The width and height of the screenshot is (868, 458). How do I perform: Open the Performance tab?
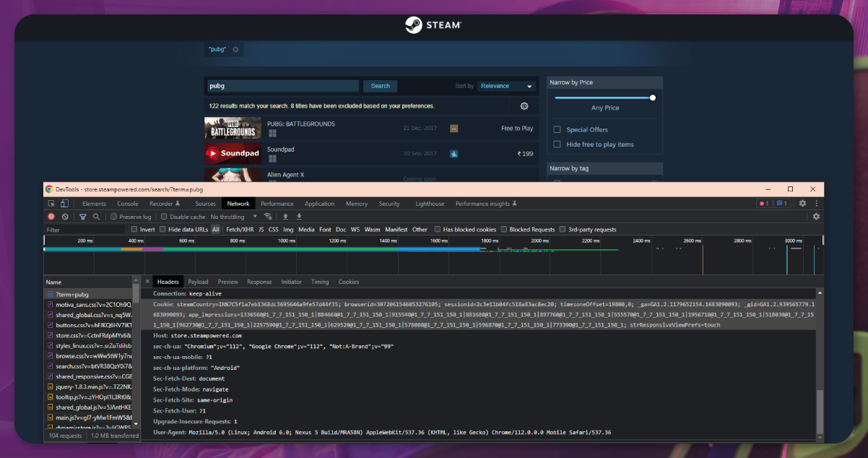coord(277,204)
